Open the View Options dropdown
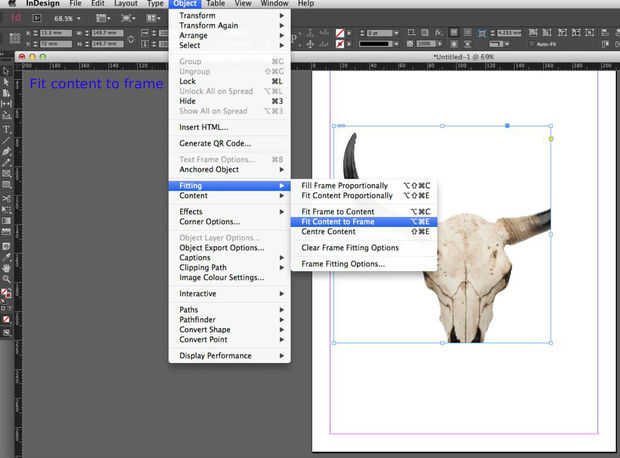Viewport: 620px width, 458px height. (x=103, y=18)
